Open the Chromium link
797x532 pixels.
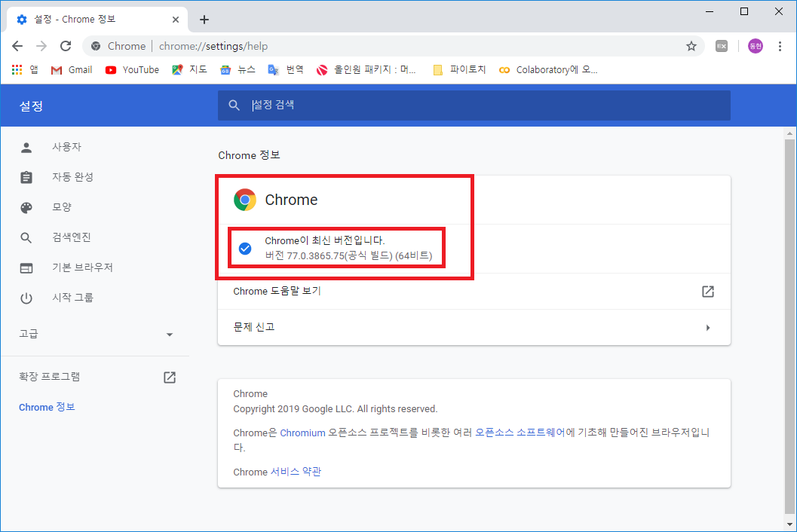302,433
